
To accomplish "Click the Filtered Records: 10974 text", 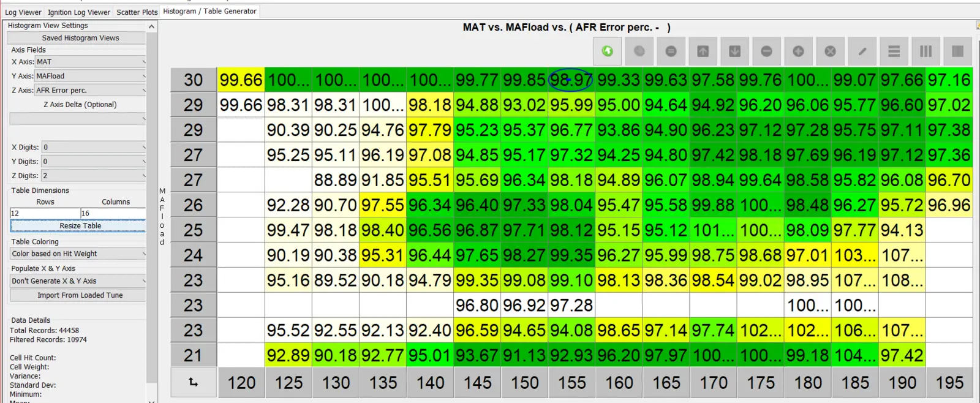I will click(48, 340).
